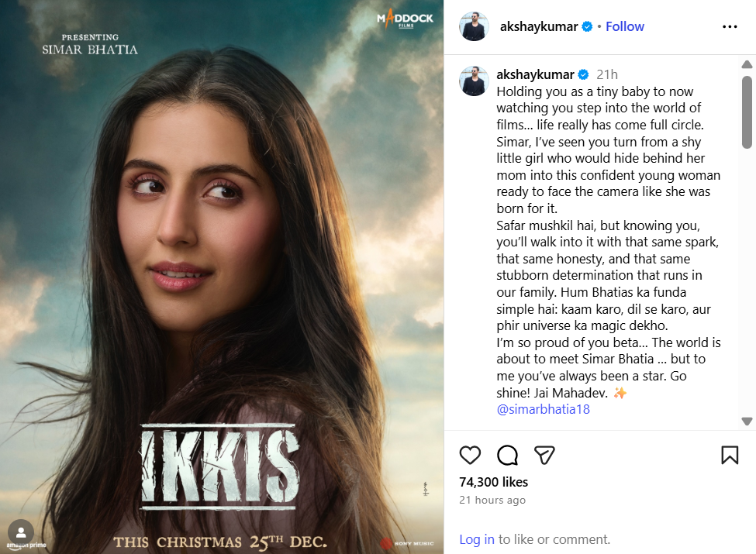
Task: Click akshaykumar avatar beside caption
Action: (474, 81)
